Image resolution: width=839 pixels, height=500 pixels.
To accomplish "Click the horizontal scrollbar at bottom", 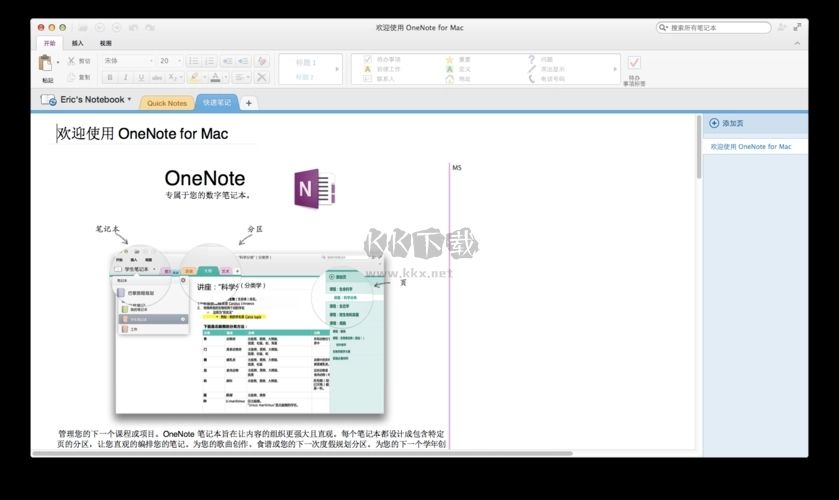I will tap(302, 453).
